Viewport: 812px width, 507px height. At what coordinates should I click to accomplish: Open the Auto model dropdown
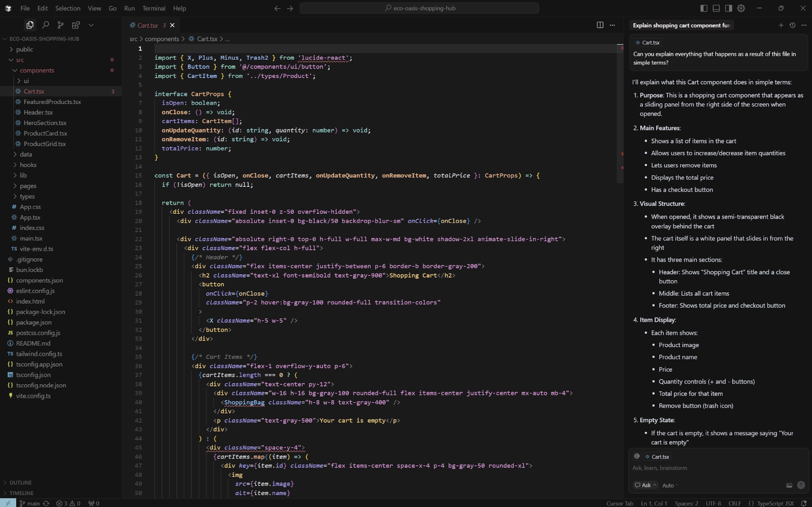[668, 485]
